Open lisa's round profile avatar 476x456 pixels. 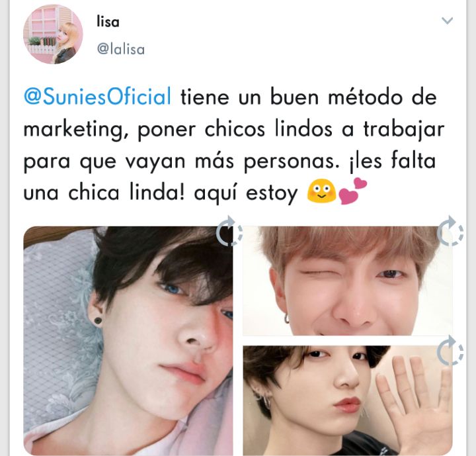53,34
